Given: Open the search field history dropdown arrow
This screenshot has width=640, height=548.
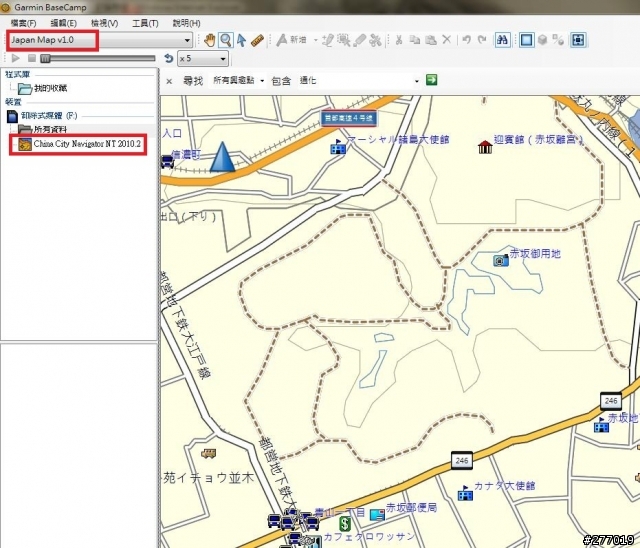Looking at the screenshot, I should 416,81.
